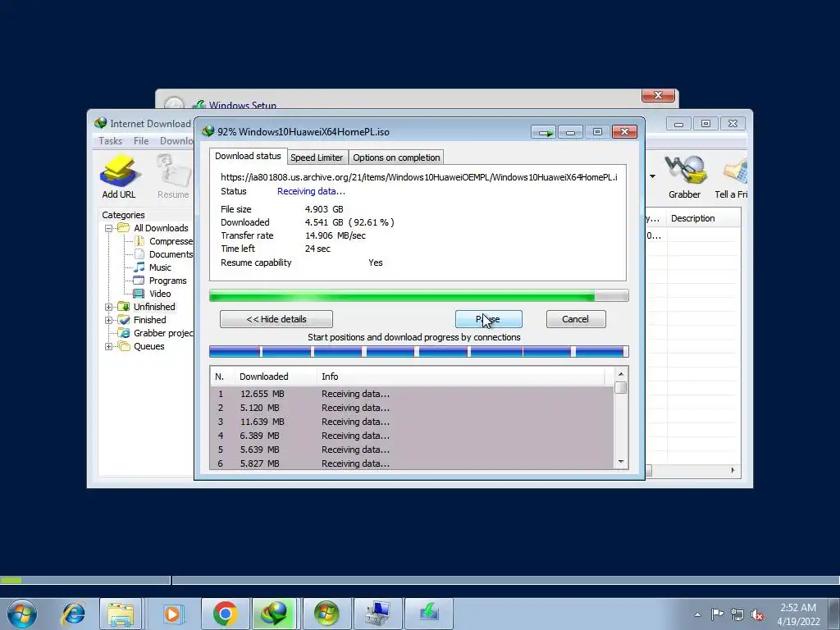The width and height of the screenshot is (840, 630).
Task: Select connection row 5 with 5.639 MB
Action: tap(412, 450)
